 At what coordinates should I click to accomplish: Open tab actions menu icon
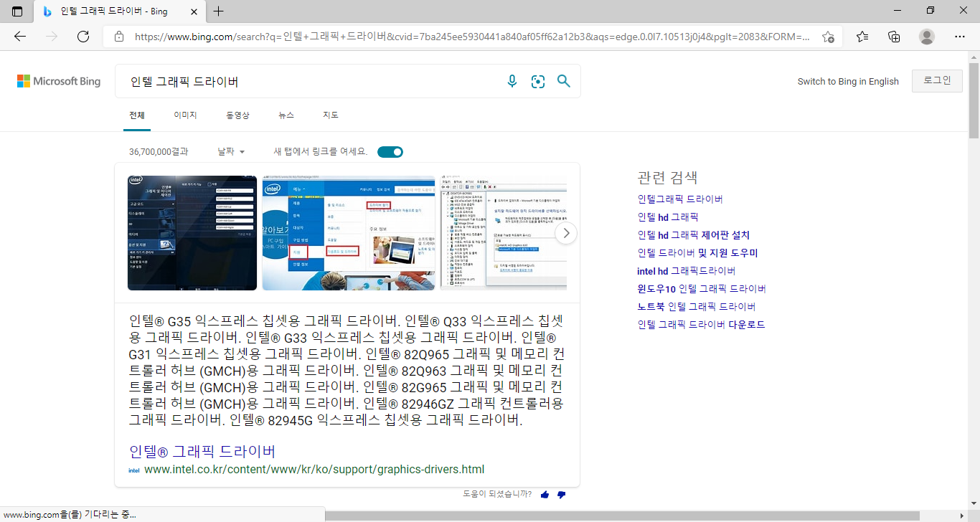tap(17, 11)
